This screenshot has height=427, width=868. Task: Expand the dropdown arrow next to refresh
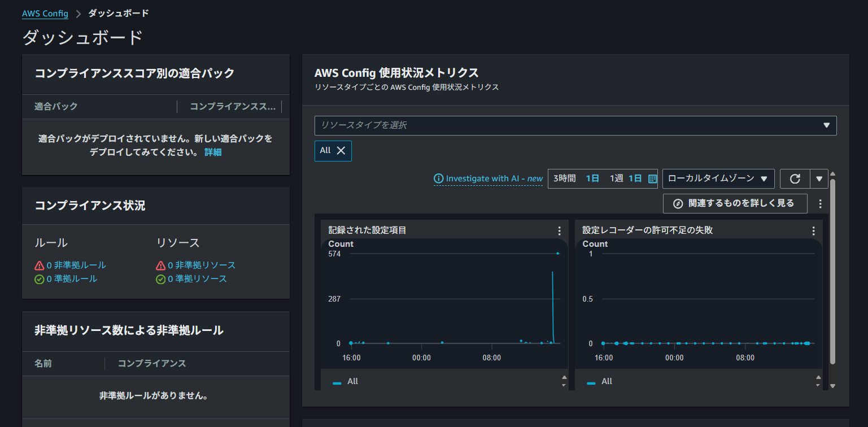point(819,178)
